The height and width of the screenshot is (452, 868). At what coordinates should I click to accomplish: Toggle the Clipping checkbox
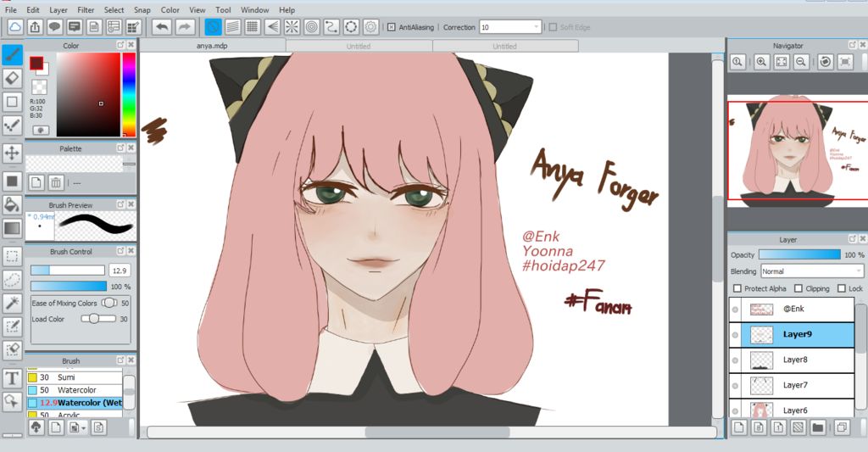[x=798, y=288]
